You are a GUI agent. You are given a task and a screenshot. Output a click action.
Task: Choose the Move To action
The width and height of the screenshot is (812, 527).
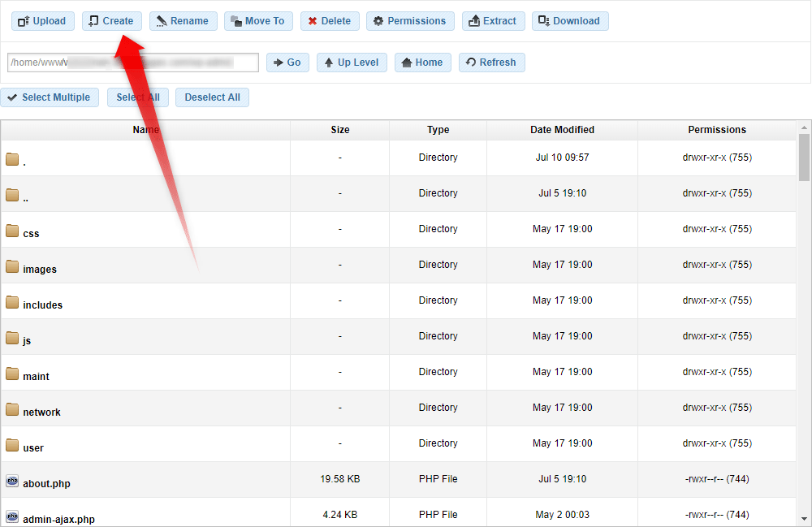tap(257, 21)
